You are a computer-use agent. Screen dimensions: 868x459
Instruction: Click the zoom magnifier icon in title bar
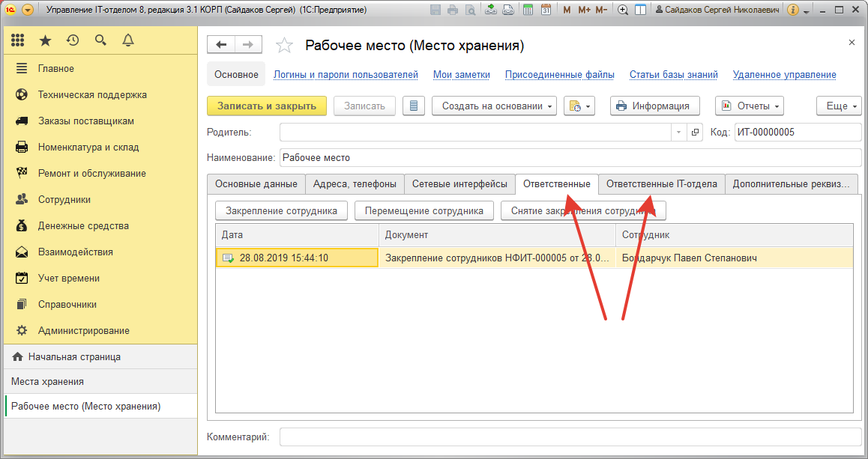coord(623,10)
